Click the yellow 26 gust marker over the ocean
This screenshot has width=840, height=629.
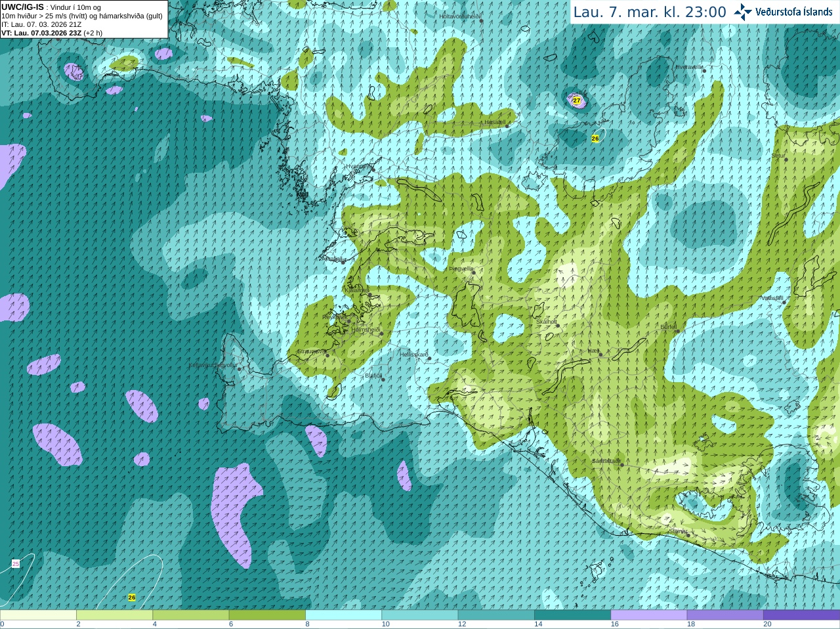pyautogui.click(x=132, y=597)
